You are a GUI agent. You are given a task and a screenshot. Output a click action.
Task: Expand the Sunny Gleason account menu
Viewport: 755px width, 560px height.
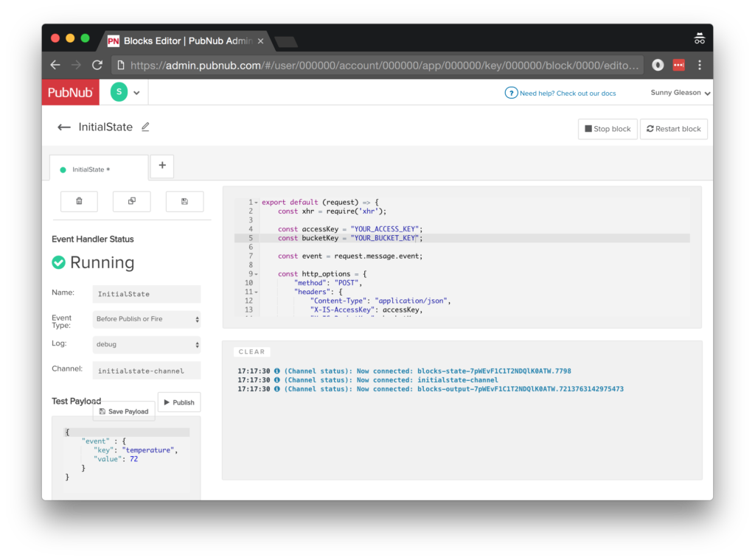tap(680, 93)
